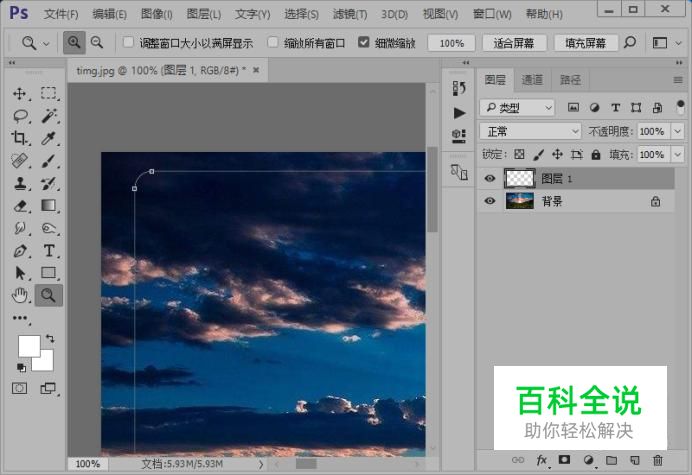Delete layer with the trash icon
The height and width of the screenshot is (475, 692).
point(658,460)
